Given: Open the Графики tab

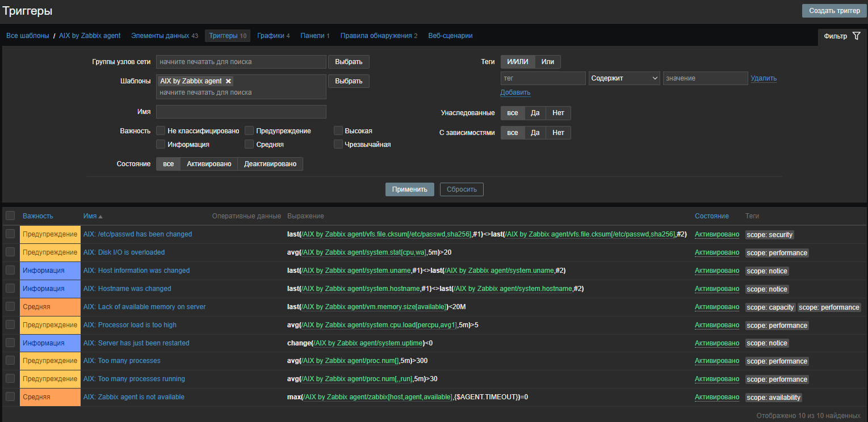Looking at the screenshot, I should [x=270, y=36].
